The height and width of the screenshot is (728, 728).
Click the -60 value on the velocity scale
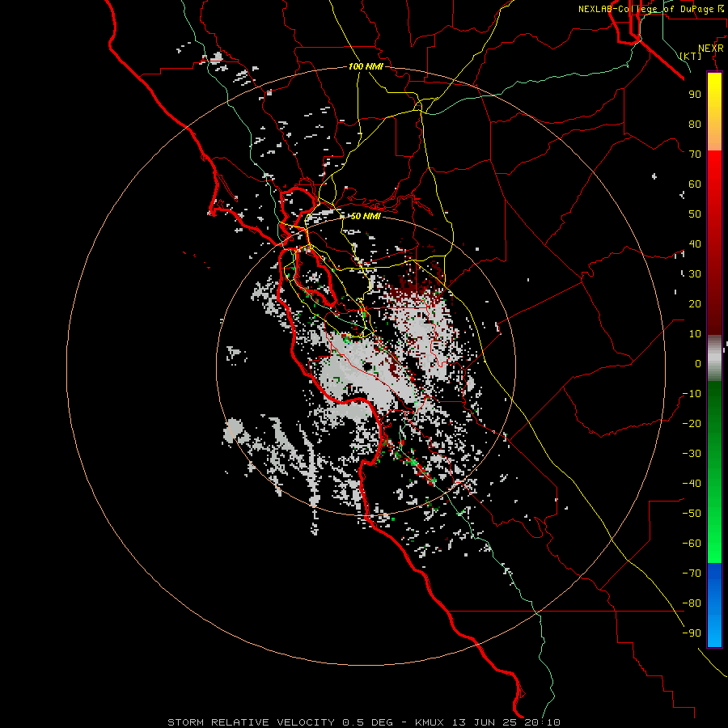tap(692, 544)
